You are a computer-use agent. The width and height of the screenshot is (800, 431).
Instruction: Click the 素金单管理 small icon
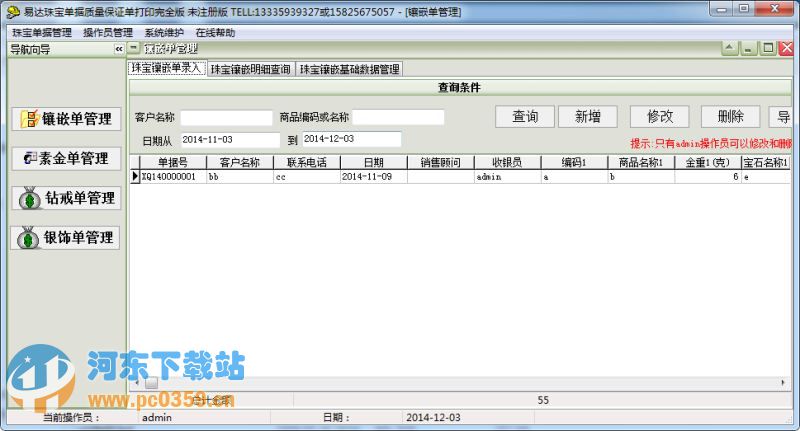[x=30, y=158]
